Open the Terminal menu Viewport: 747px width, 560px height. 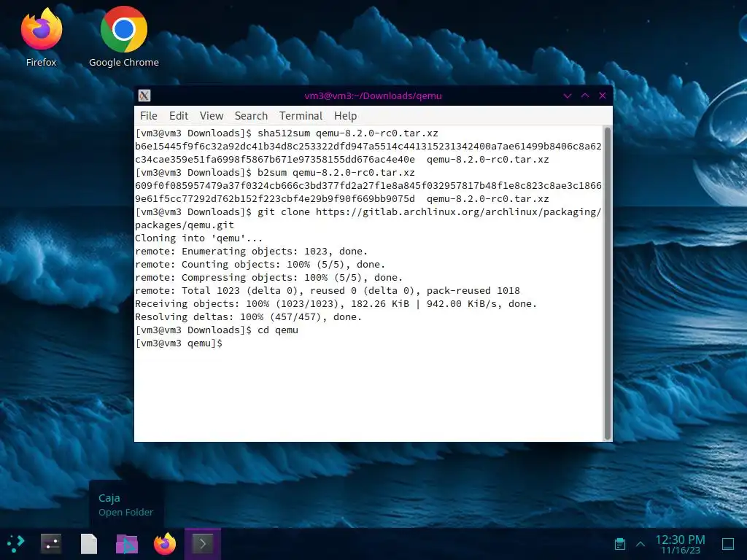[301, 116]
